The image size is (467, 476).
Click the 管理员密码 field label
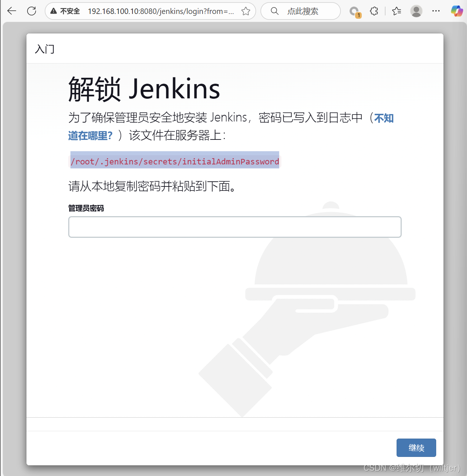(x=86, y=208)
